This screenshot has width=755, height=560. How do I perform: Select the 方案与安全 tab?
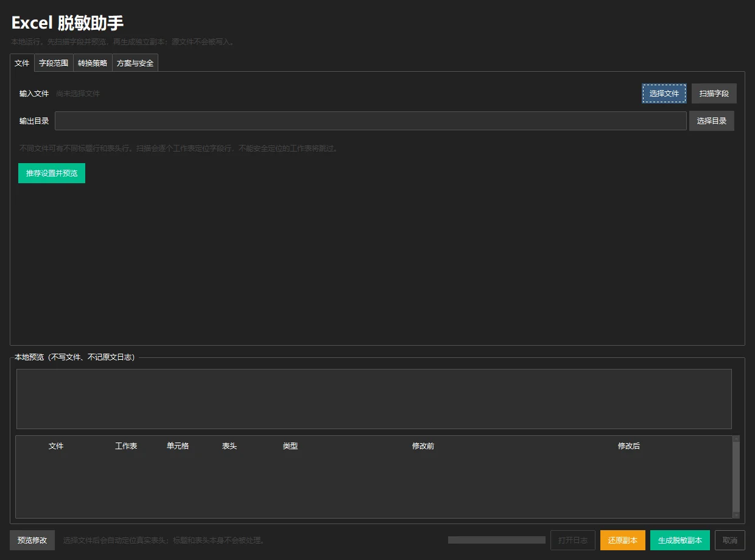135,63
